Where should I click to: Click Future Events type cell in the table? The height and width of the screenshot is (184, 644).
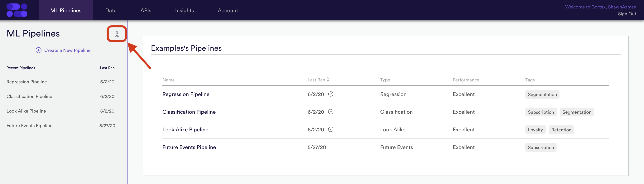(396, 147)
